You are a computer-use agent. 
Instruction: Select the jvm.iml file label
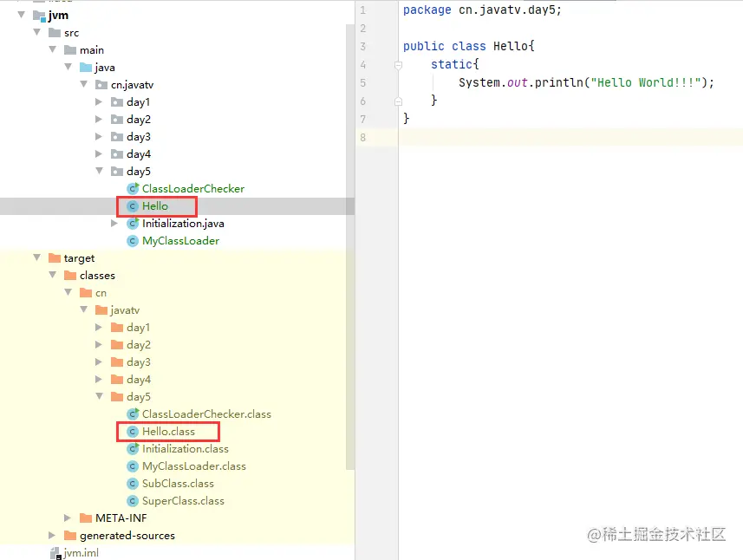pyautogui.click(x=81, y=553)
